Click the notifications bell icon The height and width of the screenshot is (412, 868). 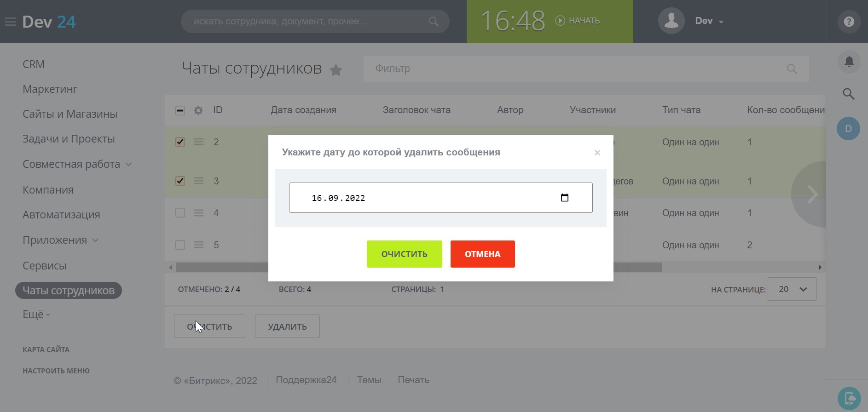coord(849,62)
